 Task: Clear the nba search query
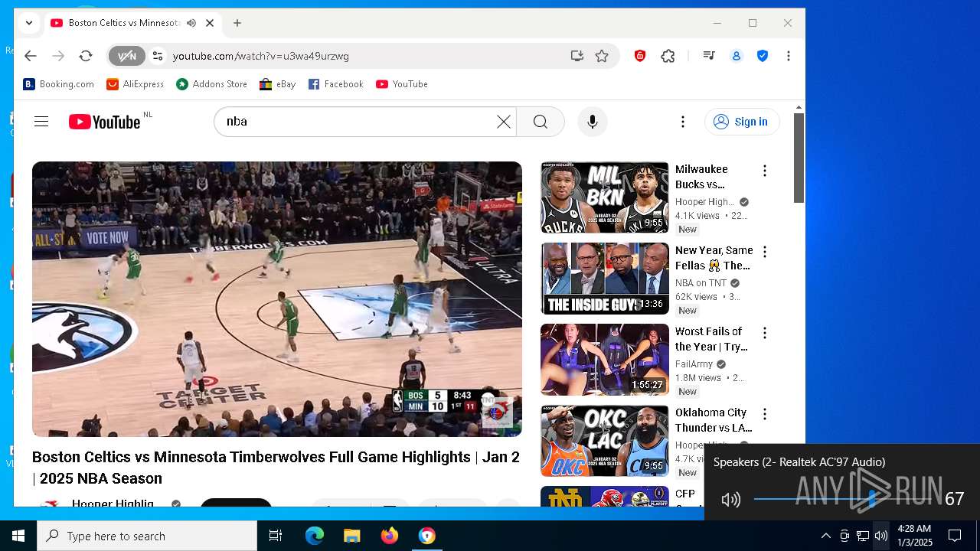[503, 122]
